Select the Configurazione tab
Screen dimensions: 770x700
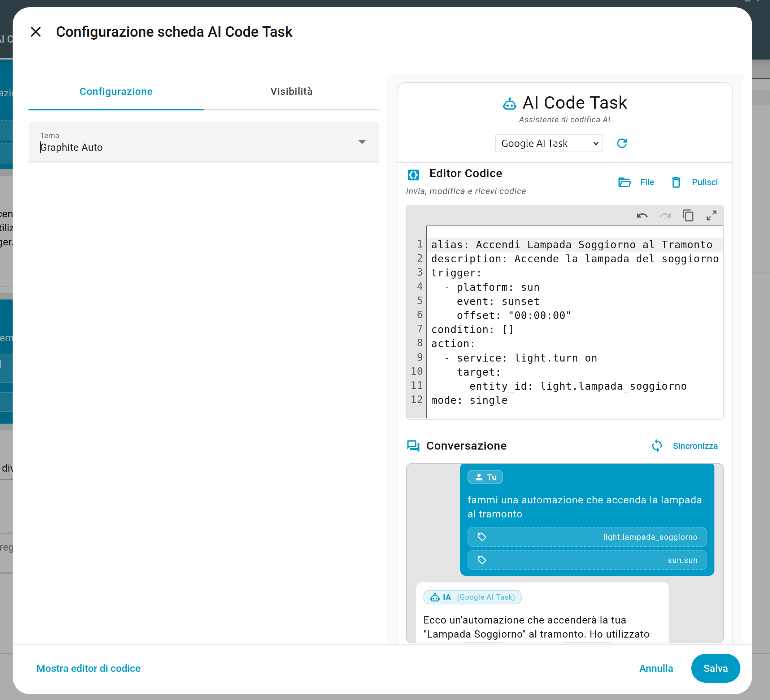[x=116, y=92]
